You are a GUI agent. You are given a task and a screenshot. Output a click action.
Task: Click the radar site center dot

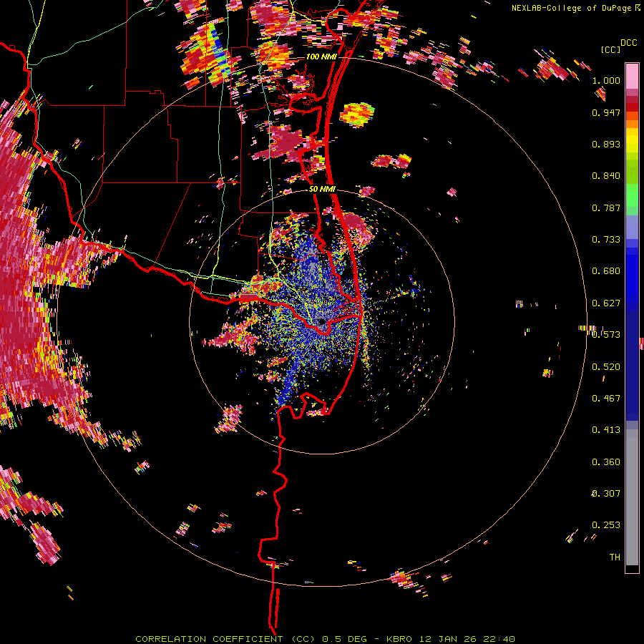pyautogui.click(x=321, y=321)
